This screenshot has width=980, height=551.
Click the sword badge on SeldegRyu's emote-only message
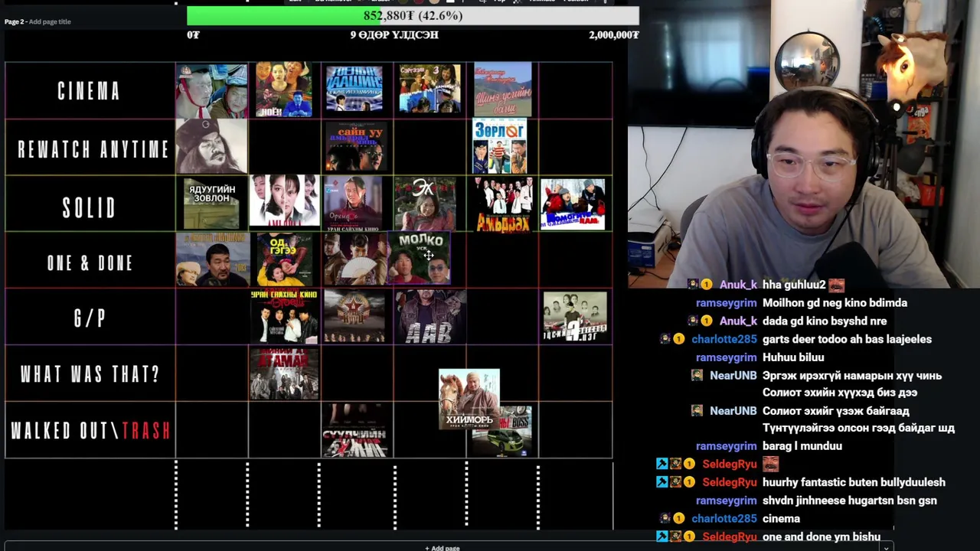(661, 464)
